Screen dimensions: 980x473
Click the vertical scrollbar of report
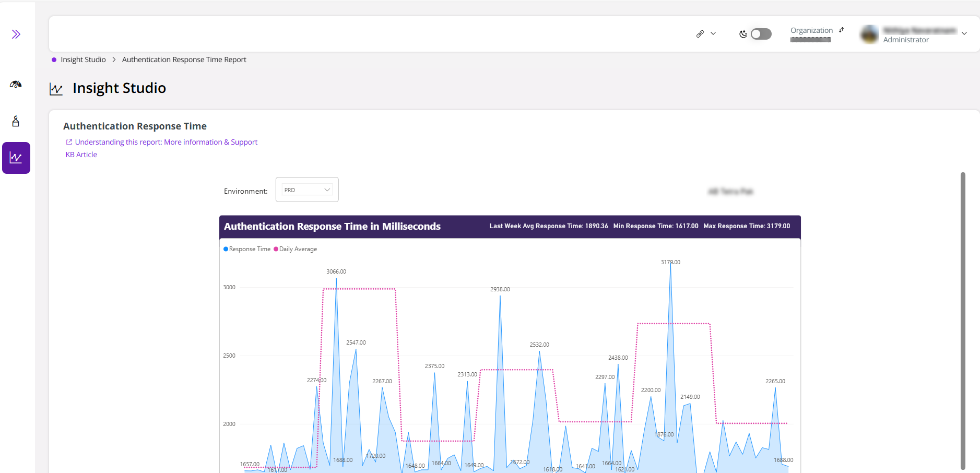pyautogui.click(x=963, y=321)
